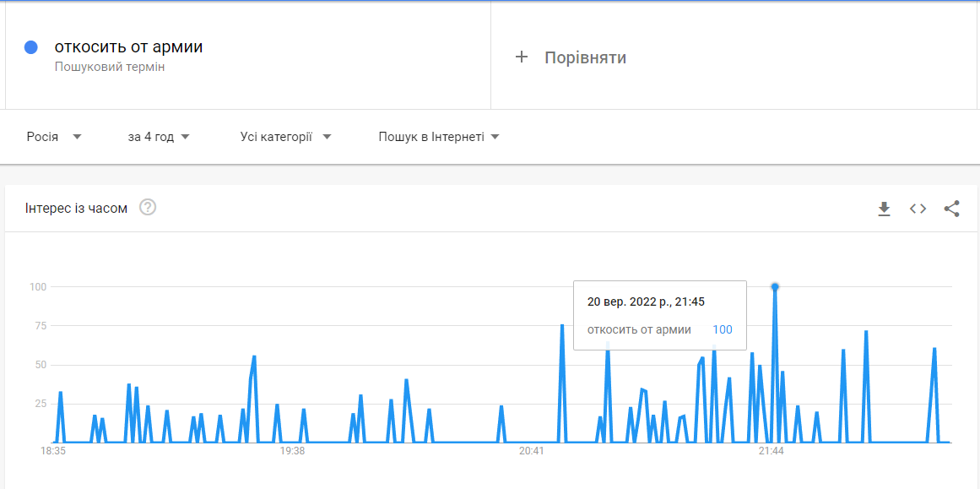Click the share icon for the chart
The width and height of the screenshot is (980, 489).
[951, 209]
